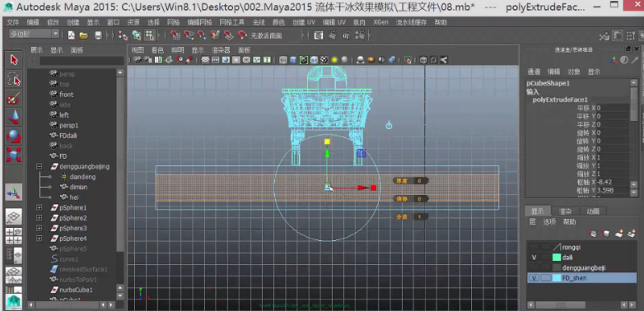
Task: Toggle textured display checker icon
Action: point(324,60)
